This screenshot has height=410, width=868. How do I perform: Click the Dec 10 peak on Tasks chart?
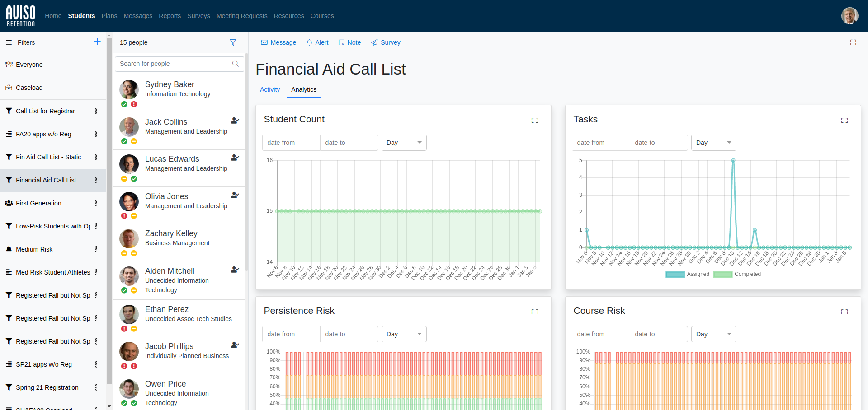tap(733, 160)
